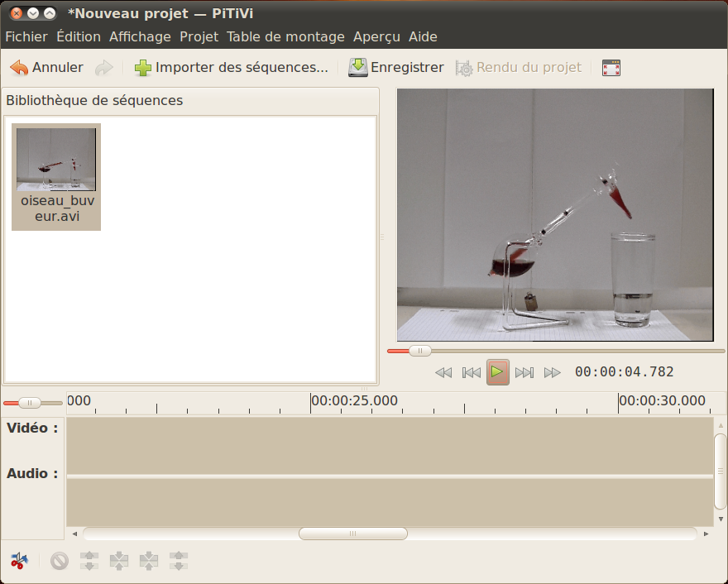
Task: Open the Fichier menu
Action: click(x=26, y=36)
